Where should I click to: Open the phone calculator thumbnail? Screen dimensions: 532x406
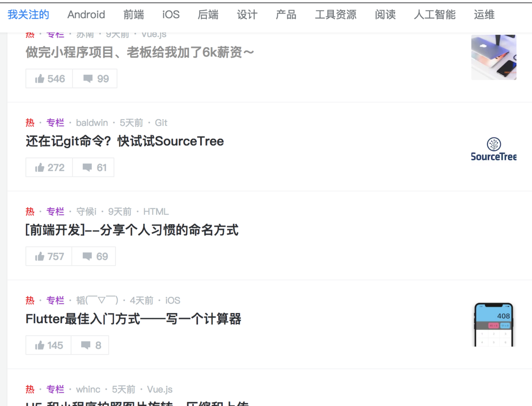point(494,324)
